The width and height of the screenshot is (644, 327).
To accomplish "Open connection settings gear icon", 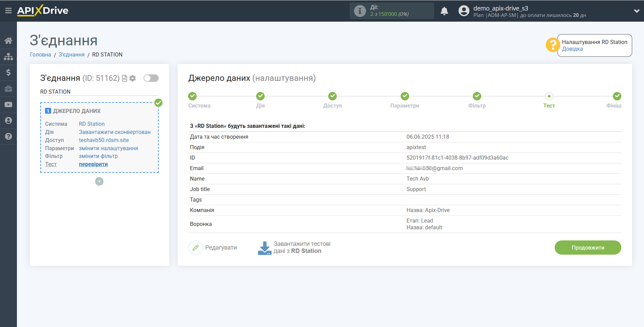I will pyautogui.click(x=133, y=78).
